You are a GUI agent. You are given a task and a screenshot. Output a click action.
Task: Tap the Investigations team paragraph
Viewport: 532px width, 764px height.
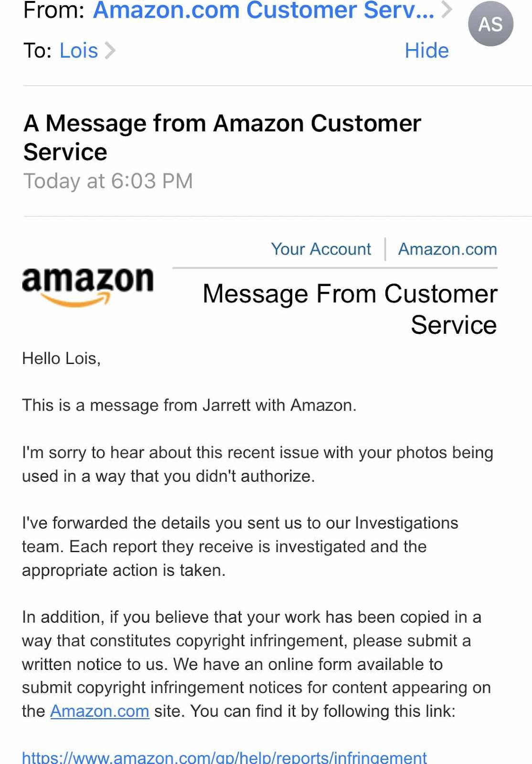[240, 546]
